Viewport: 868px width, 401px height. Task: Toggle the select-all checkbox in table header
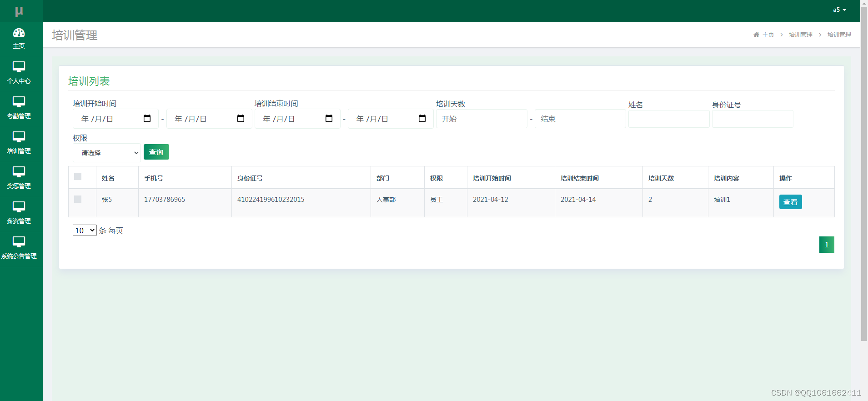[78, 176]
